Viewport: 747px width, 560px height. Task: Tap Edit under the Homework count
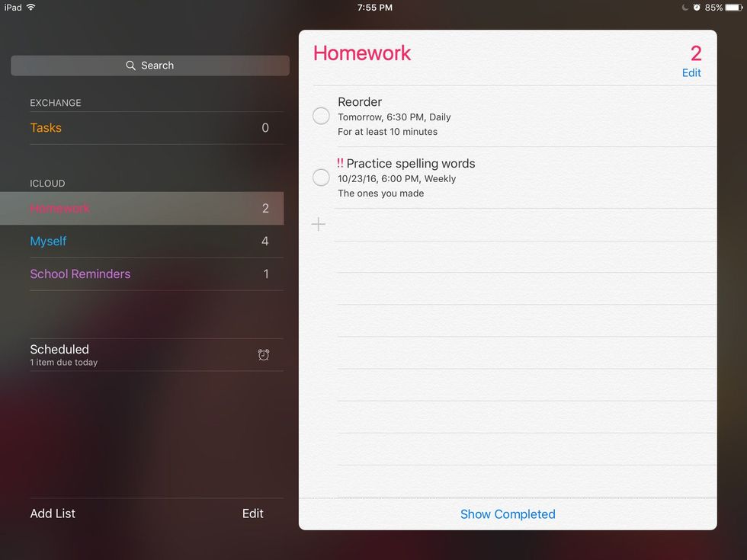pyautogui.click(x=691, y=73)
